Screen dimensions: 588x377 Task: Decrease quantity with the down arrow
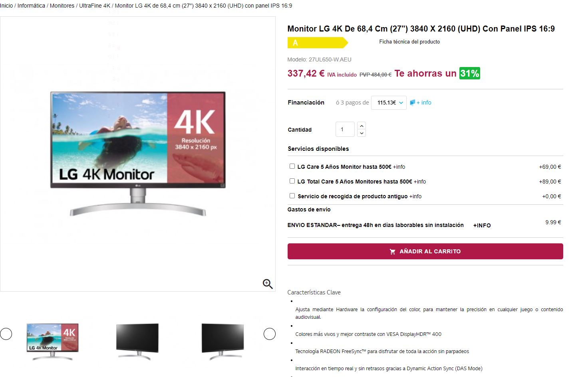coord(362,133)
